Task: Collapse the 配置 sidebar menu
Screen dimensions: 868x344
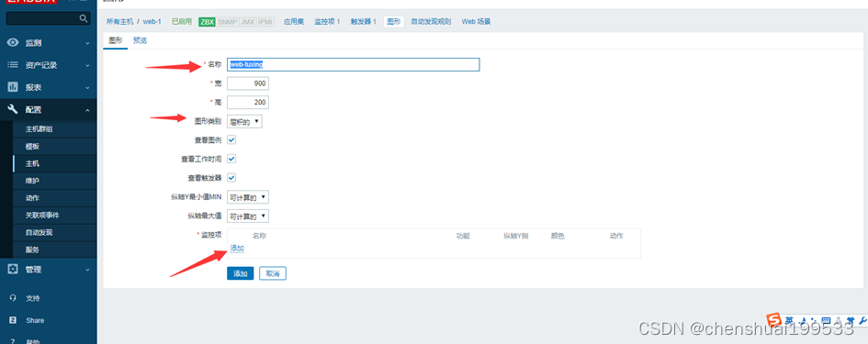Action: 87,110
